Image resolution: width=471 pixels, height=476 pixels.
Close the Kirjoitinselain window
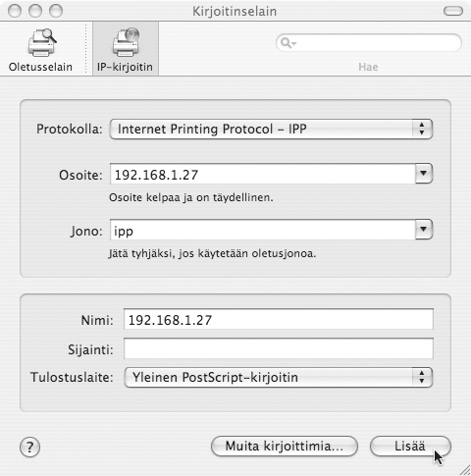tap(15, 11)
